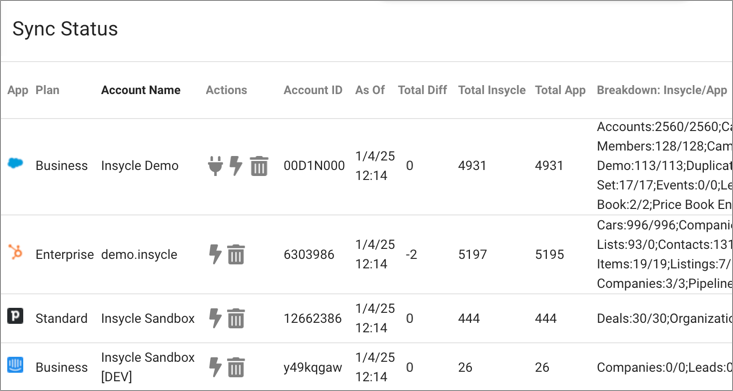Click lightning bolt icon for Insycle Sandbox Standard
The width and height of the screenshot is (733, 391).
tap(215, 318)
